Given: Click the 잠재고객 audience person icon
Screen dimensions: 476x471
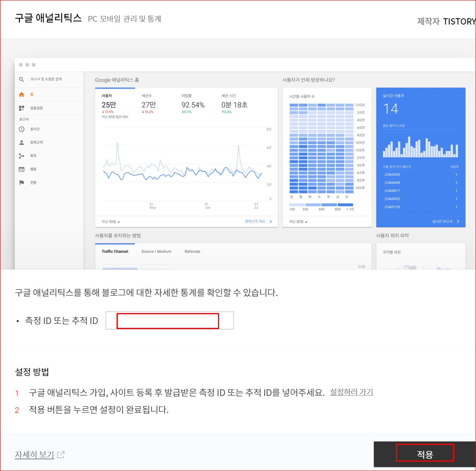Looking at the screenshot, I should tap(22, 142).
